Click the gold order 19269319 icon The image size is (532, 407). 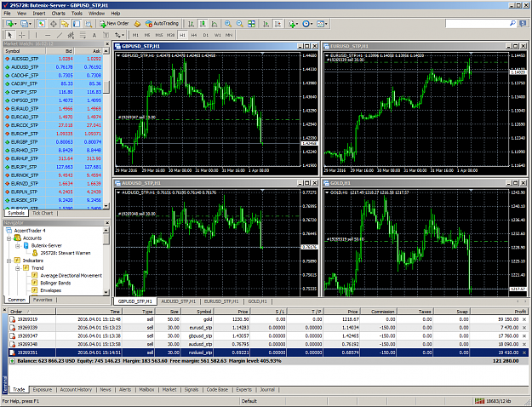point(13,319)
